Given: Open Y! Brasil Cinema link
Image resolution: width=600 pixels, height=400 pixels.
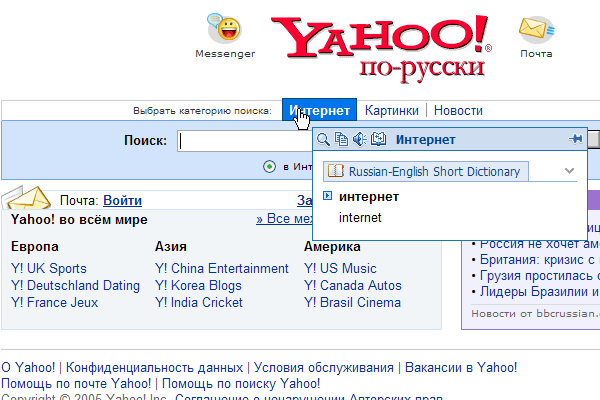Looking at the screenshot, I should coord(352,302).
